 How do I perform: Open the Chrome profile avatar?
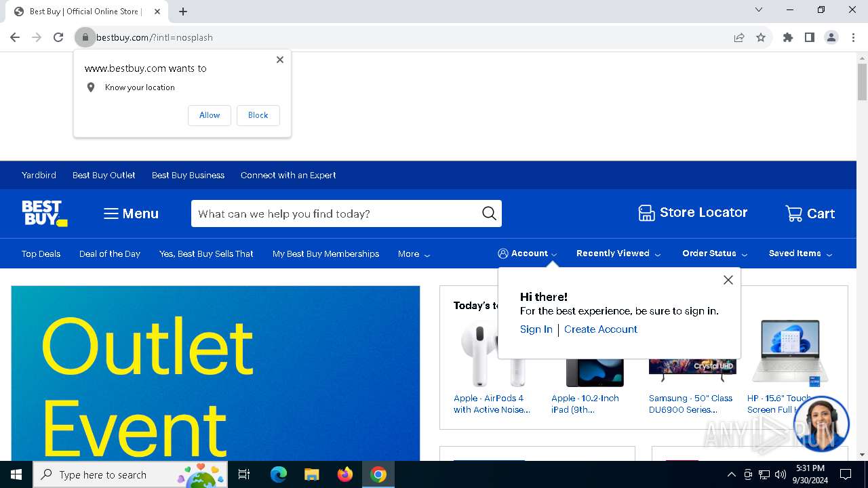pos(831,37)
